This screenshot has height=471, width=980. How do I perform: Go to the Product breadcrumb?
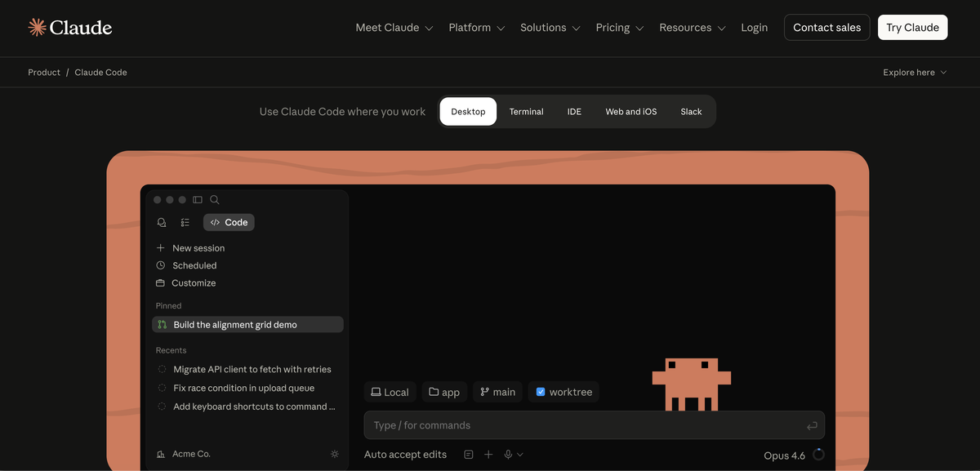click(44, 72)
